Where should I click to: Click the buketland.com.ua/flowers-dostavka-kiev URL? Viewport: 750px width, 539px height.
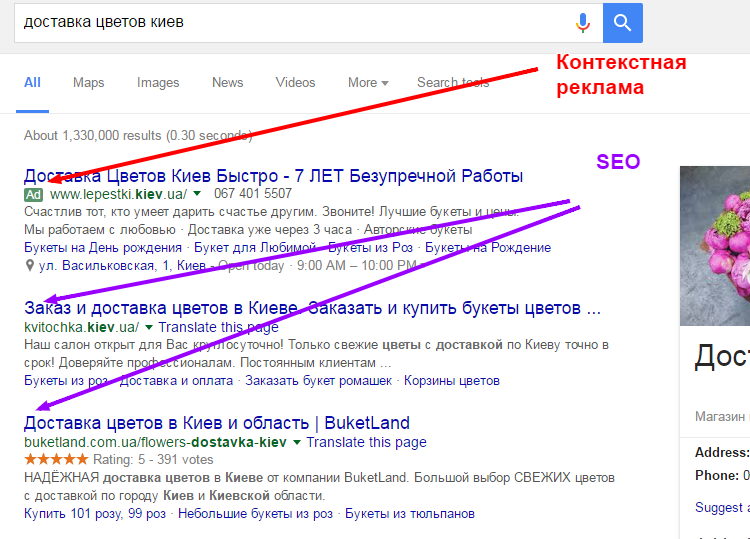tap(155, 442)
